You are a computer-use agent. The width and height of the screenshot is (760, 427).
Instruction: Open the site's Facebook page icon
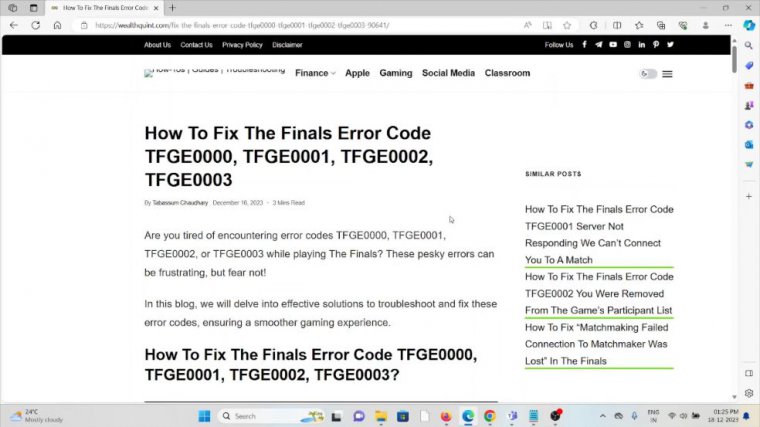click(585, 45)
